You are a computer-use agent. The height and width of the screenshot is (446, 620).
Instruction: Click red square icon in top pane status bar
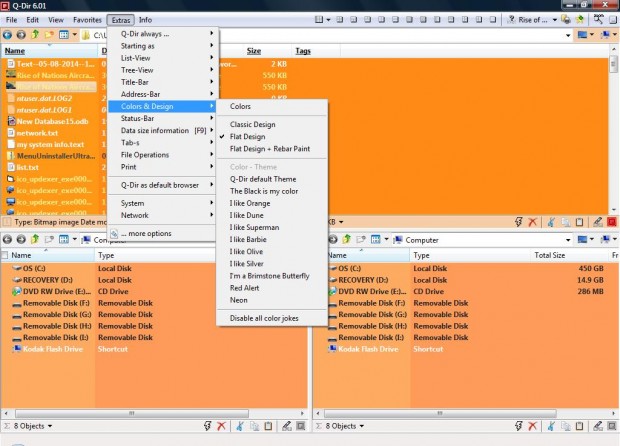click(x=612, y=222)
